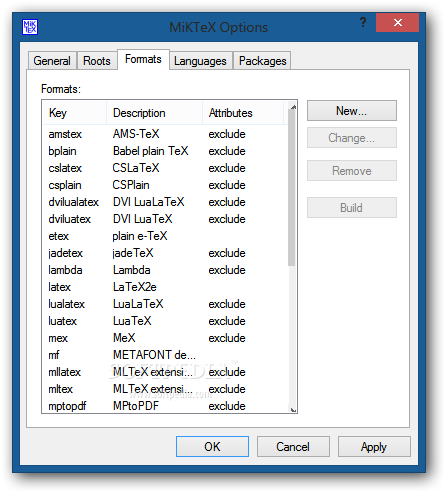
Task: Switch to the Languages tab
Action: click(x=200, y=61)
